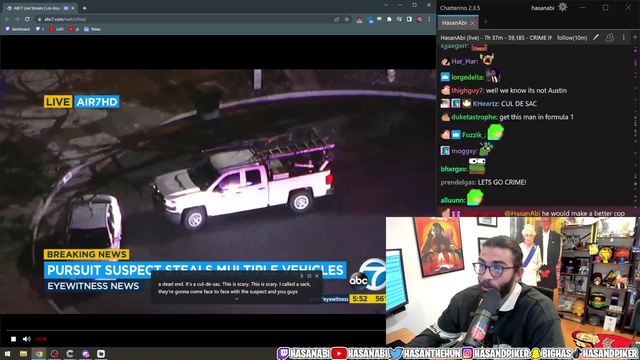Jump to LIVE in video player
640x360 pixels.
(x=41, y=339)
